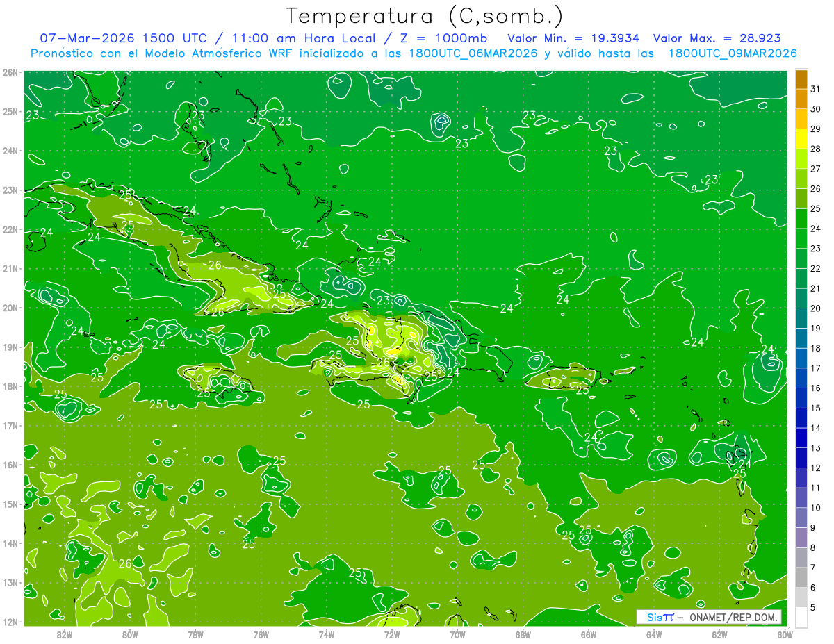Click the blue swatch between 16 and 17
The height and width of the screenshot is (644, 834).
(x=801, y=378)
